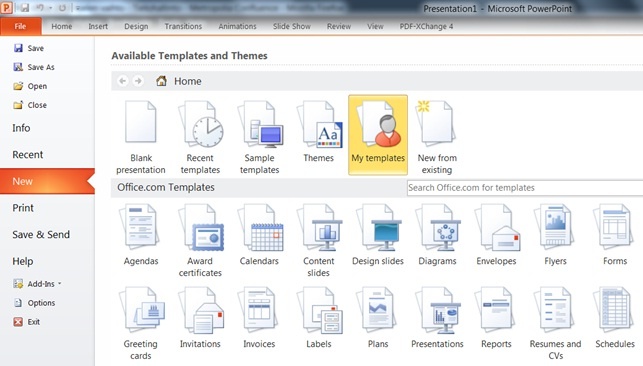Click the Search Office.com for templates field
The image size is (643, 366).
pos(525,188)
